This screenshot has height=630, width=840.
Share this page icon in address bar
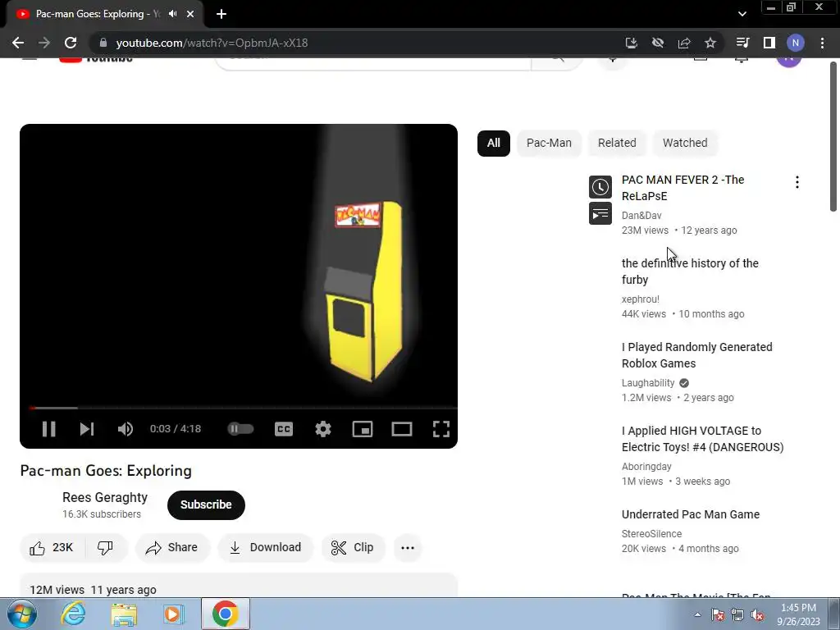(x=684, y=43)
